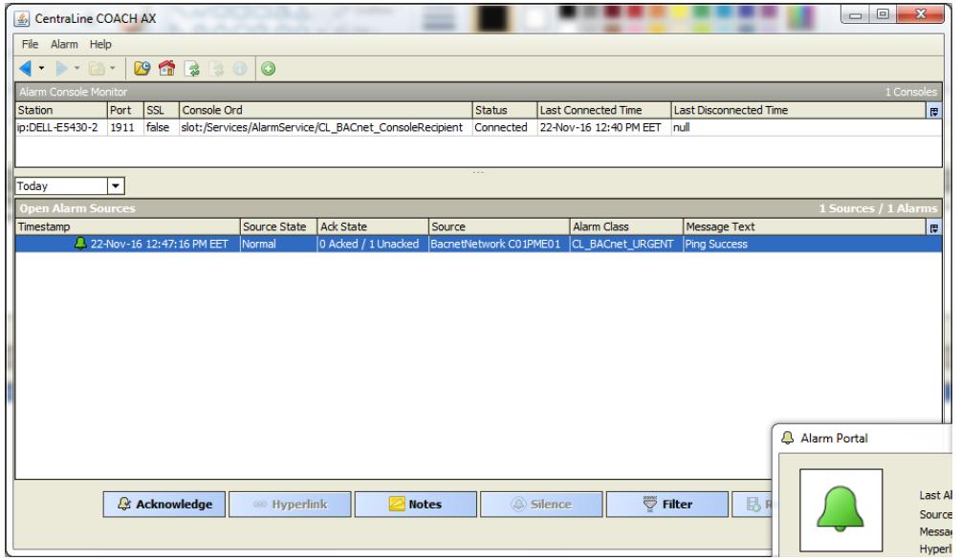This screenshot has height=560, width=960.
Task: Click the greyed-out info circle icon
Action: pyautogui.click(x=240, y=69)
